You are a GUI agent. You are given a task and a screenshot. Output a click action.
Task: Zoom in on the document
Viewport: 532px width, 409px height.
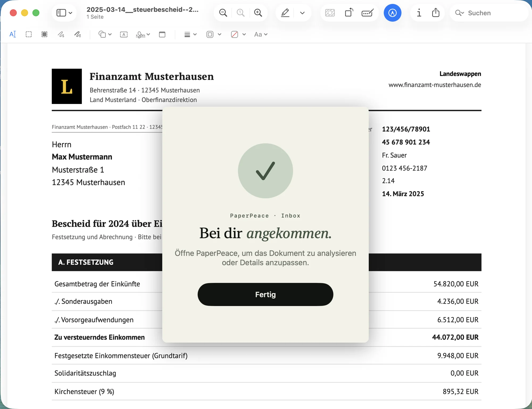258,13
